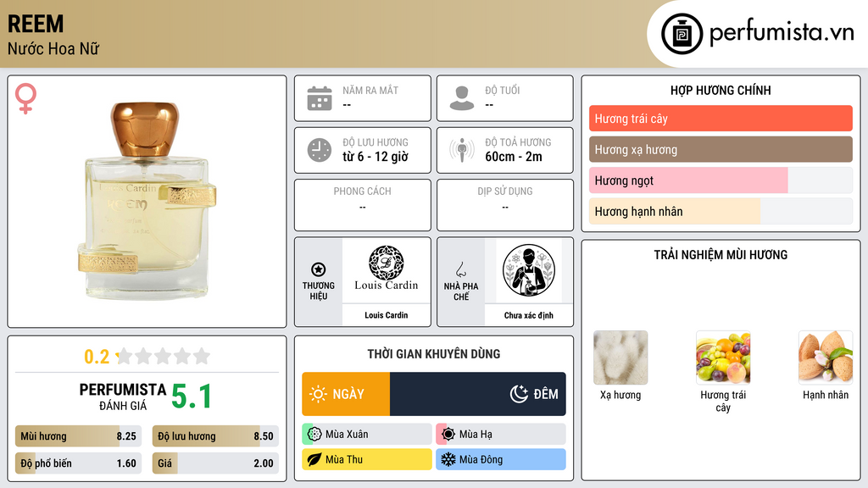The height and width of the screenshot is (488, 868).
Task: Select the Mùa Đông season chip
Action: tap(500, 459)
